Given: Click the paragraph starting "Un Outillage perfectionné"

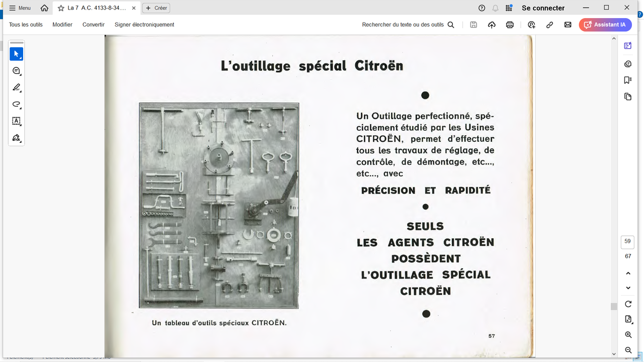Looking at the screenshot, I should click(x=425, y=144).
